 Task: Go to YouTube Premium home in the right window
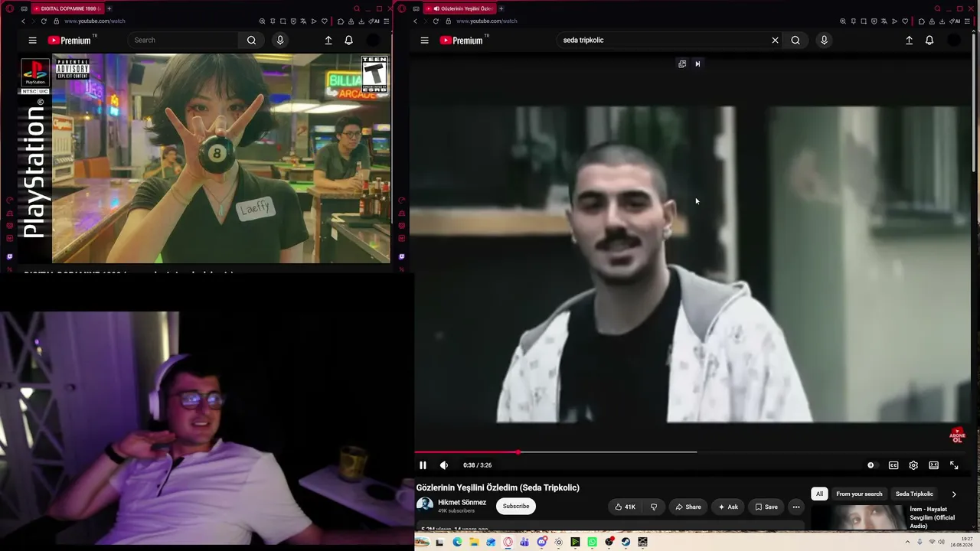point(461,41)
